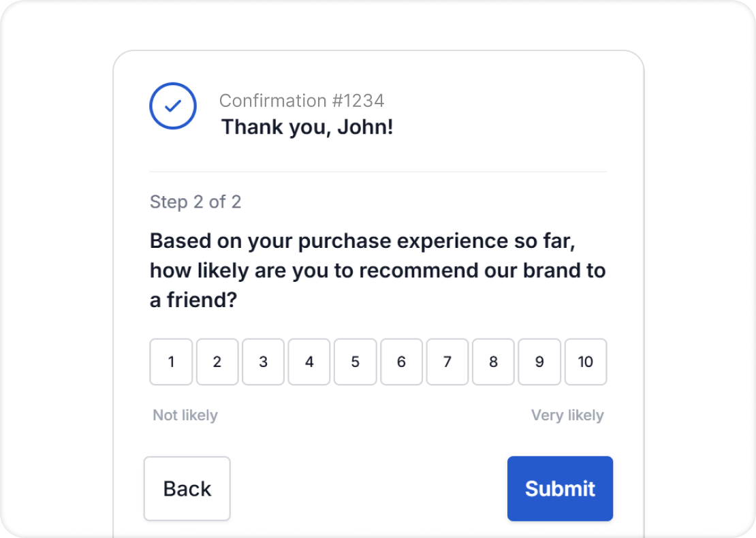This screenshot has height=538, width=756.
Task: Click the divider line below the header
Action: tap(378, 172)
